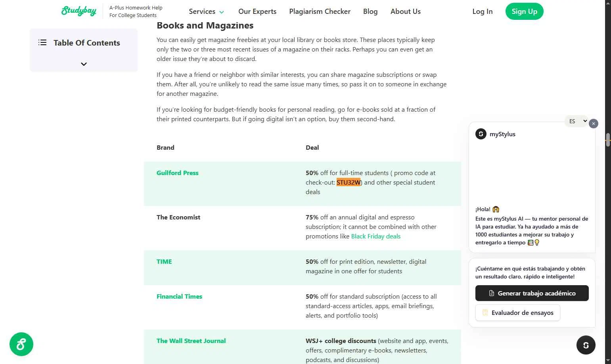Click the green Sign Up button
611x364 pixels.
(x=525, y=11)
